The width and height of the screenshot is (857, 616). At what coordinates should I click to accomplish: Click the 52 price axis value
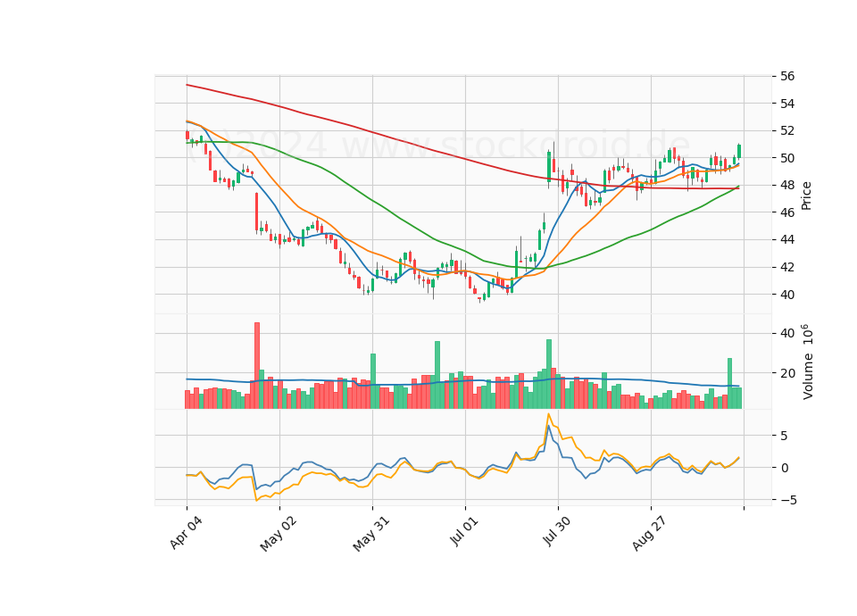787,130
